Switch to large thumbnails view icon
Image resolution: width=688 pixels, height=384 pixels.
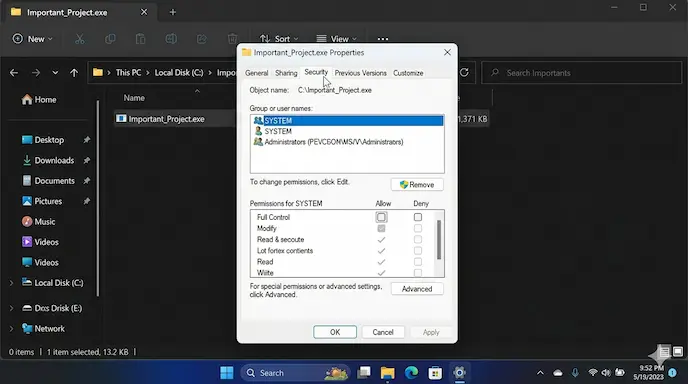coord(678,352)
